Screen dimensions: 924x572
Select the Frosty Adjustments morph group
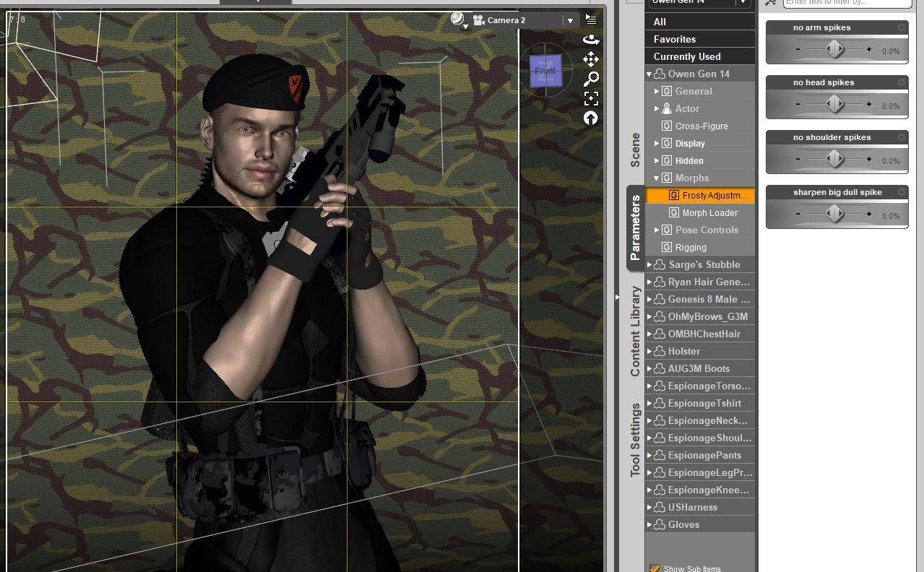700,195
